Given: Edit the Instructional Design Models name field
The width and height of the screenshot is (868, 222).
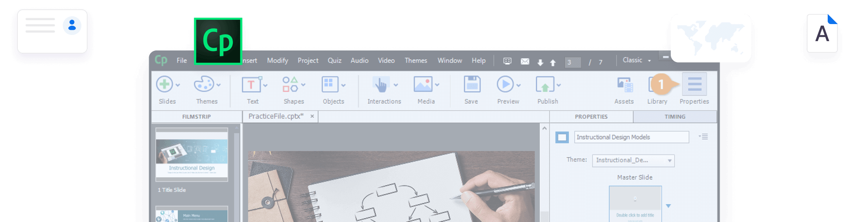Looking at the screenshot, I should pos(632,137).
